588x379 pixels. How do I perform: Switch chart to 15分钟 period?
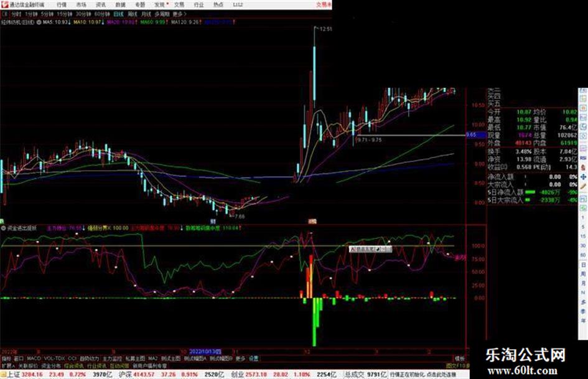pyautogui.click(x=65, y=14)
